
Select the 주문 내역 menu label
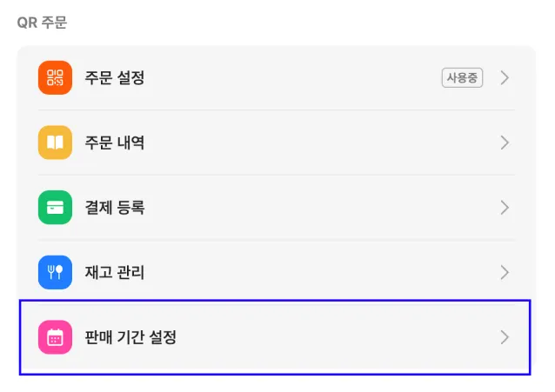pyautogui.click(x=115, y=143)
